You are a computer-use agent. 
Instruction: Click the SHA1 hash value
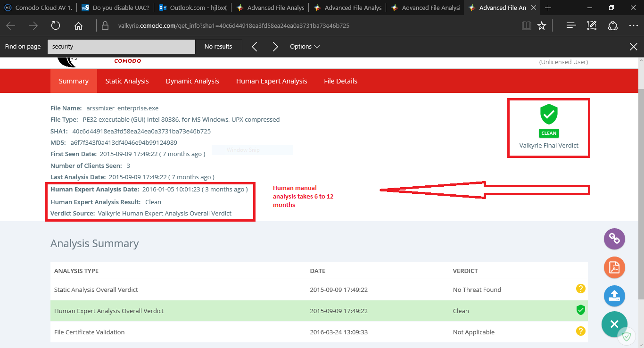click(x=141, y=131)
